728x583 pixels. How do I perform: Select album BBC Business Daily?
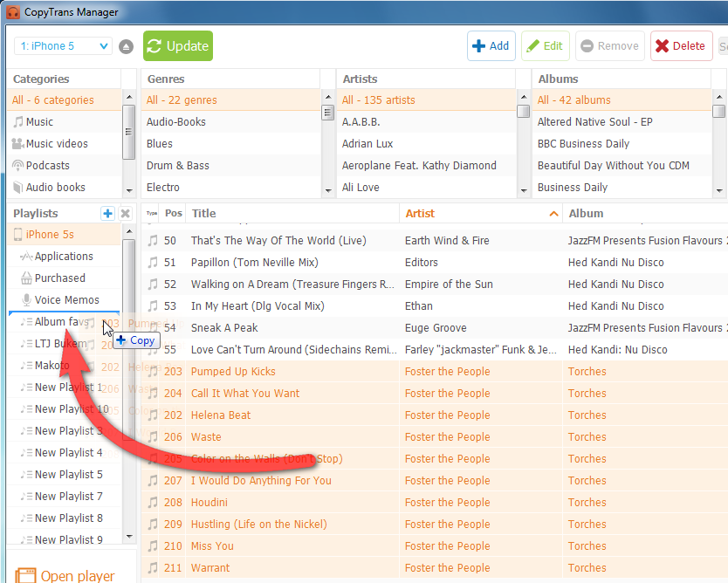(622, 144)
